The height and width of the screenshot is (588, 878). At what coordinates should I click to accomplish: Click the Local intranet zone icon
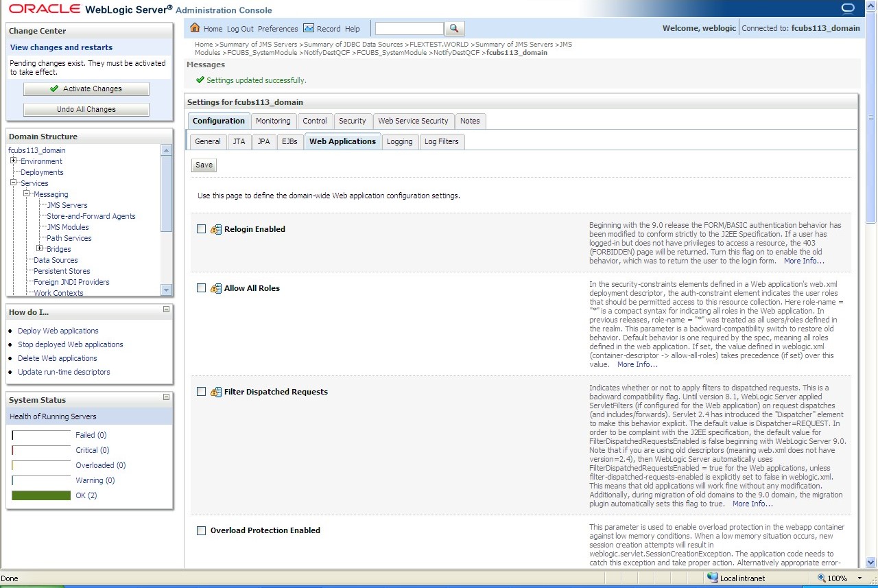pos(713,578)
